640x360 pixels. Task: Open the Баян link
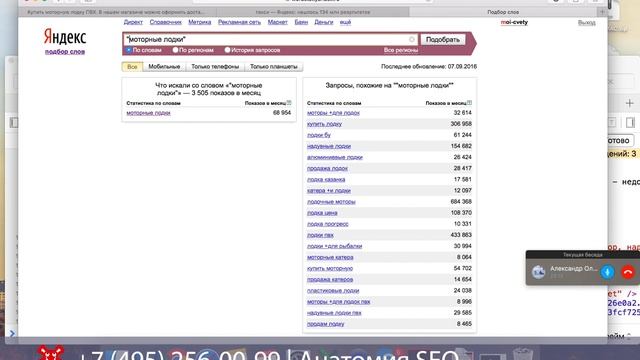[301, 22]
